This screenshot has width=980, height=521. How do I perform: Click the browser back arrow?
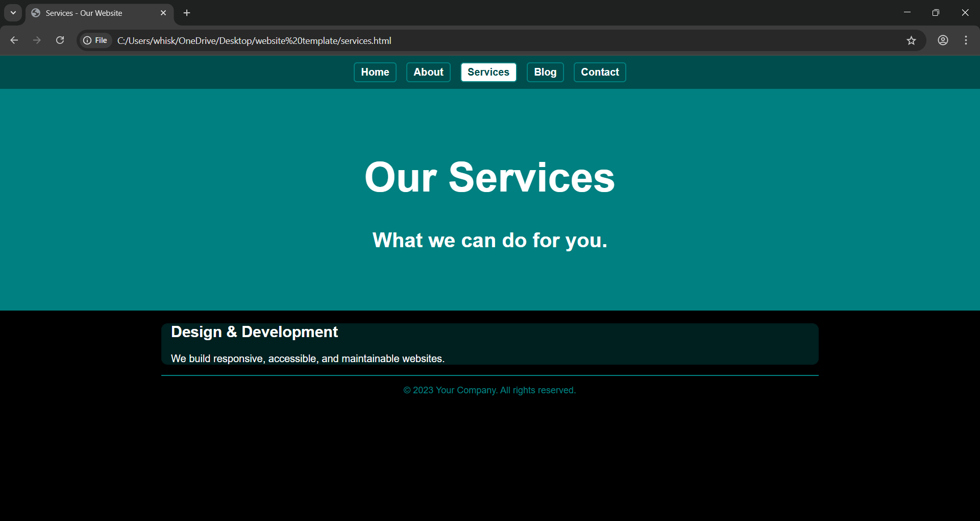coord(14,40)
